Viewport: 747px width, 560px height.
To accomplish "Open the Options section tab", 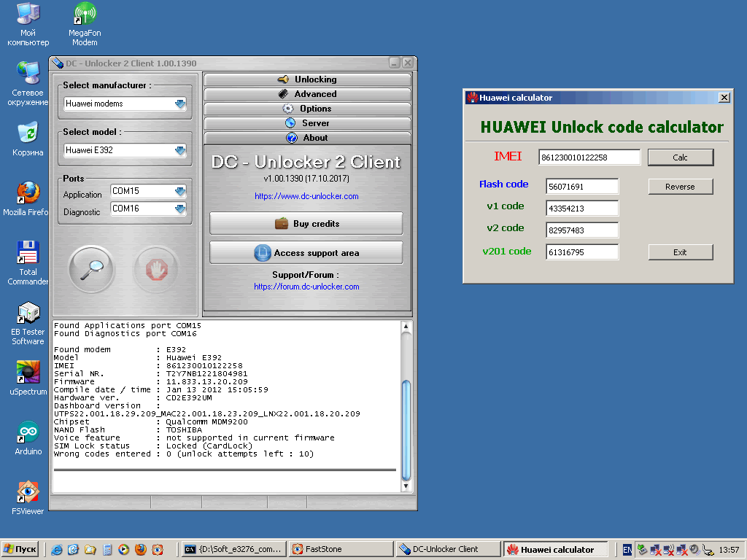I will tap(307, 109).
